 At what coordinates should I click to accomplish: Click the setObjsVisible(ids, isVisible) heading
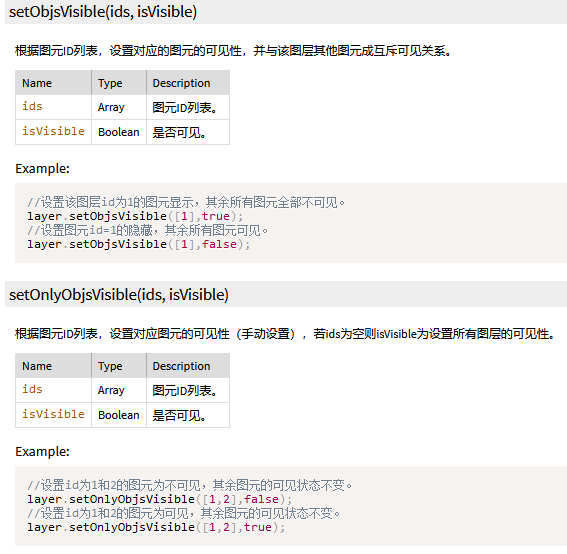click(103, 12)
